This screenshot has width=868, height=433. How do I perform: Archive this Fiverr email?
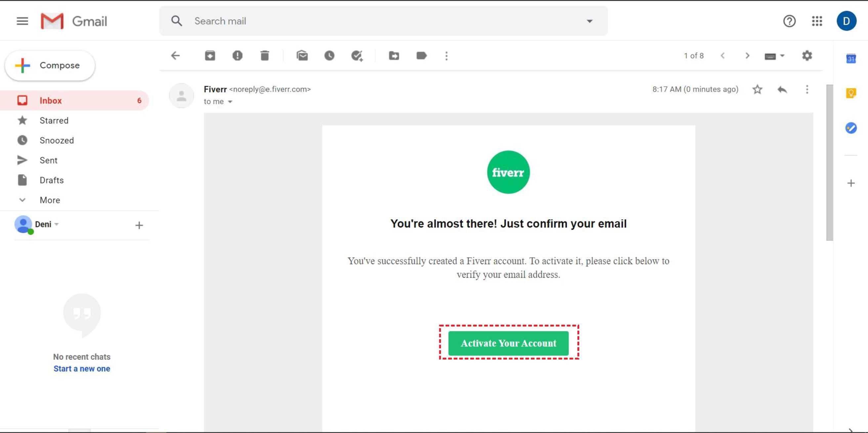210,56
